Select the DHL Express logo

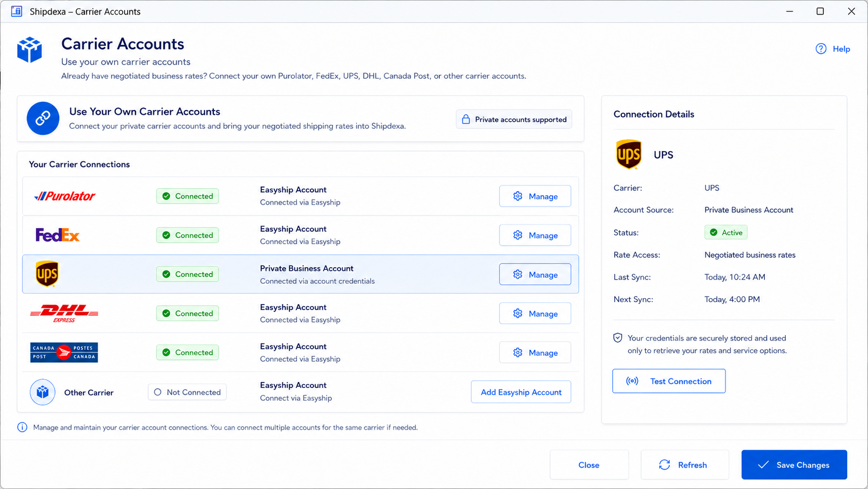pos(64,313)
